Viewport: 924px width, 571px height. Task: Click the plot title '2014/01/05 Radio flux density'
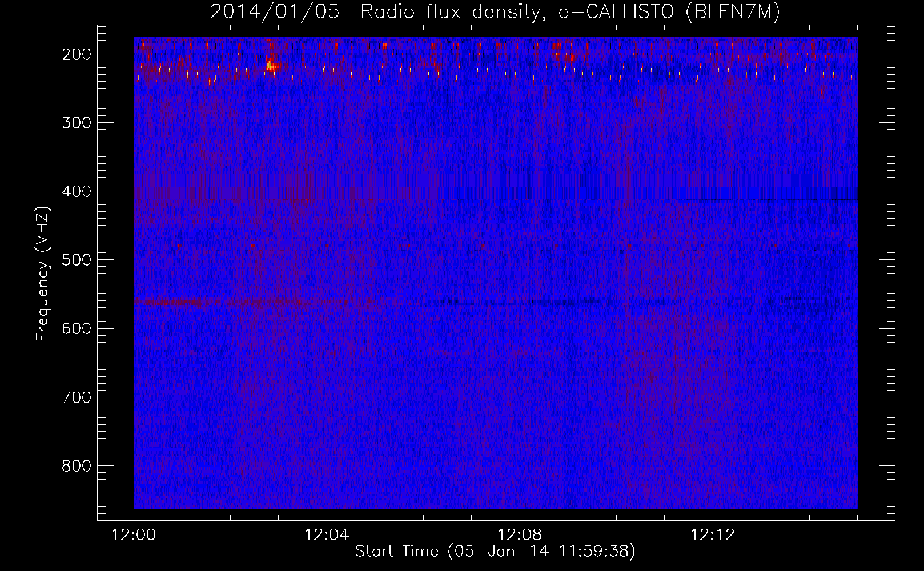coord(495,11)
